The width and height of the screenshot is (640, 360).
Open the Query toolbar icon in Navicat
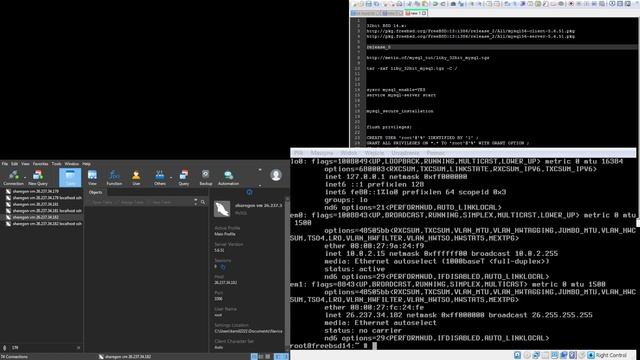point(184,178)
